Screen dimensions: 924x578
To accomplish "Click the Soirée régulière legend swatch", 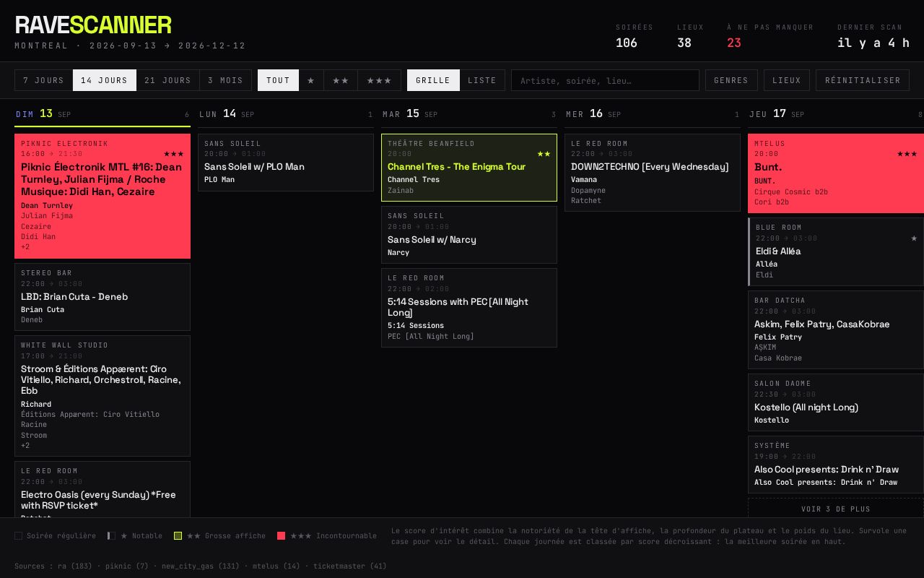I will pyautogui.click(x=18, y=536).
